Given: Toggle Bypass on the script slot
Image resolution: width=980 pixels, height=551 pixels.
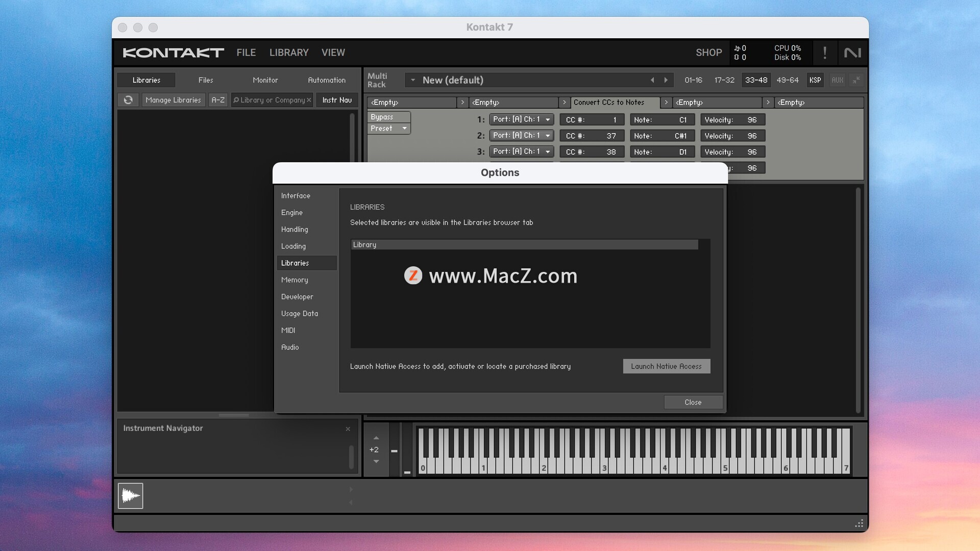Looking at the screenshot, I should [389, 117].
